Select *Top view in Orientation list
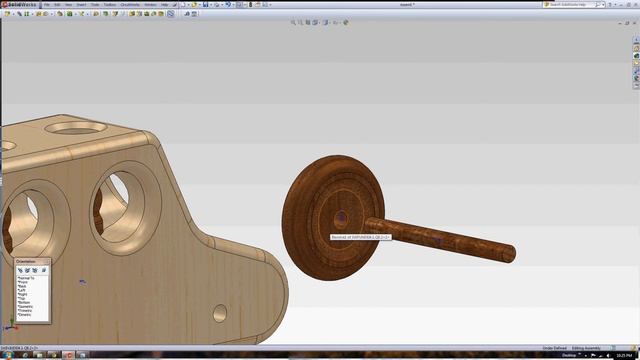Screen dimensions: 640x360 pos(22,298)
